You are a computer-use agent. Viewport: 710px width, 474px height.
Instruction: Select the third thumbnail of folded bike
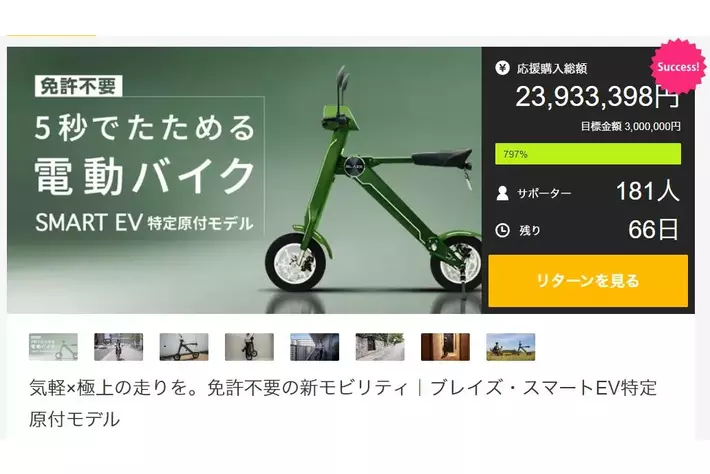184,347
